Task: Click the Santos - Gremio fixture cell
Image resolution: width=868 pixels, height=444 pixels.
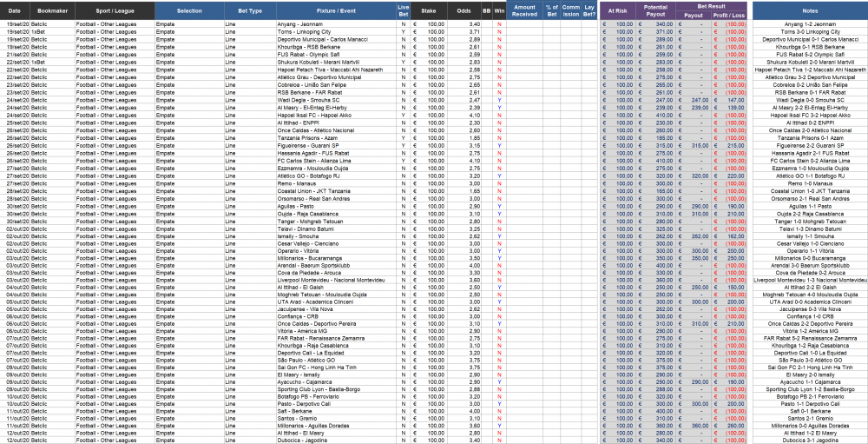Action: pos(337,419)
